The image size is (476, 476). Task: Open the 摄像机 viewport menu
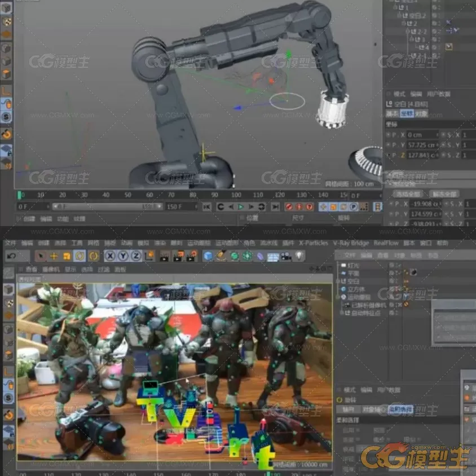(x=51, y=269)
